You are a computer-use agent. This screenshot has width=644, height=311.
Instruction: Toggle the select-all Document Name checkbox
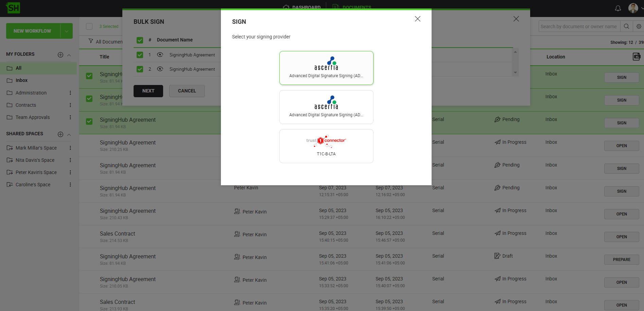(140, 40)
